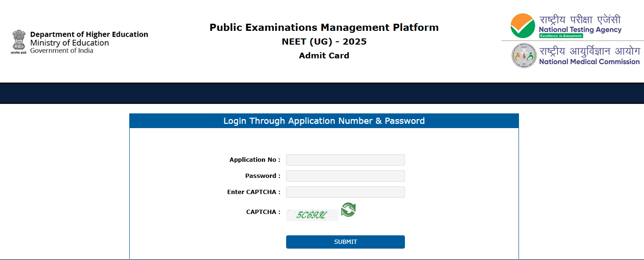Focus the Enter CAPTCHA input field

coord(346,192)
